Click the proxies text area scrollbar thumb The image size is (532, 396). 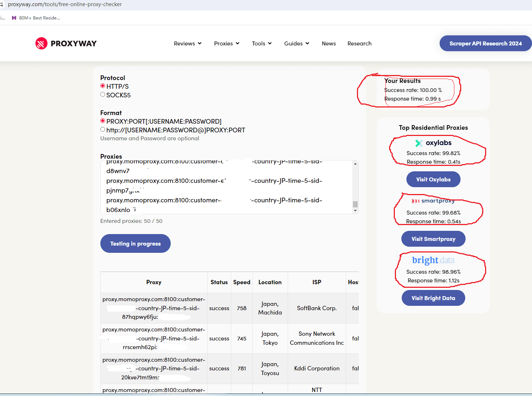tap(355, 204)
